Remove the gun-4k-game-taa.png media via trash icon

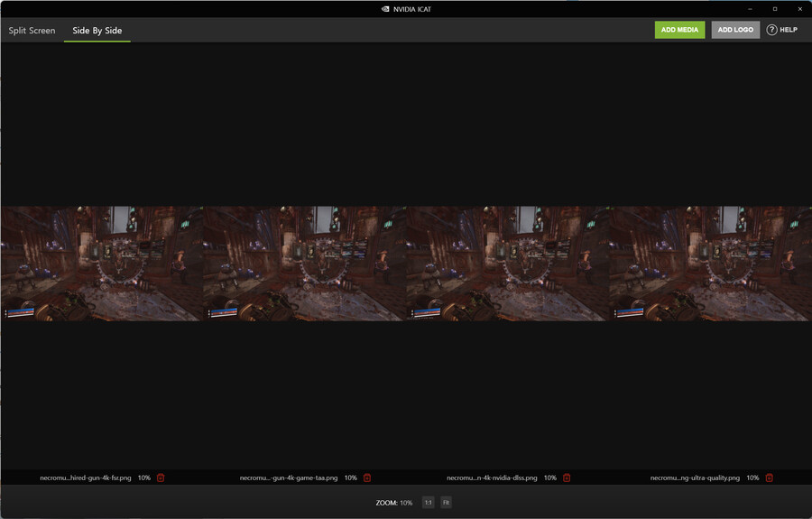[x=367, y=477]
